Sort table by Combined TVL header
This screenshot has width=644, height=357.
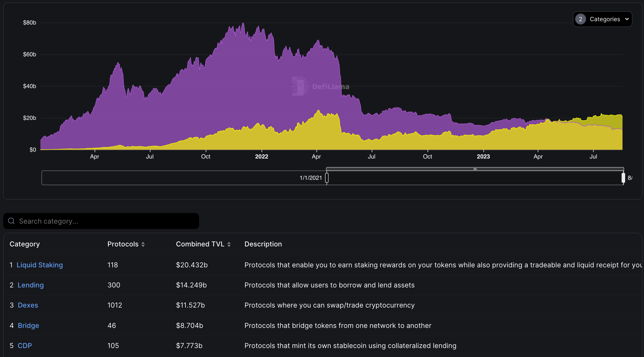point(200,244)
